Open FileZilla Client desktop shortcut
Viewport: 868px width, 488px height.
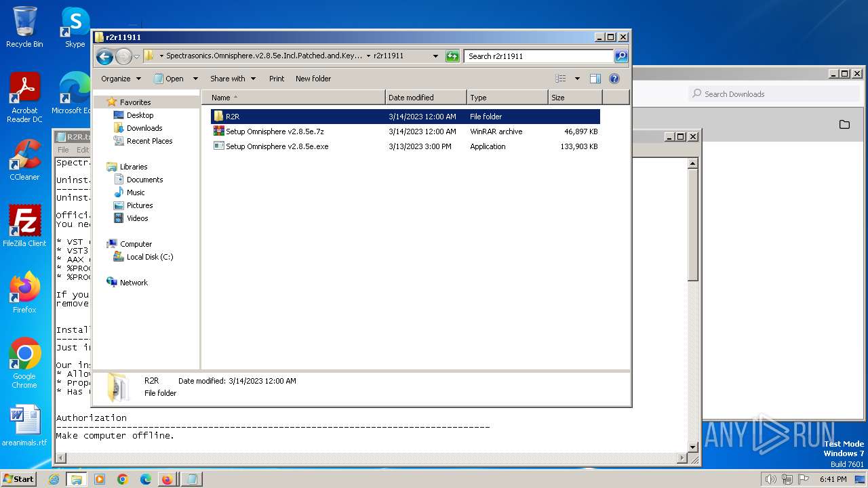[x=24, y=226]
